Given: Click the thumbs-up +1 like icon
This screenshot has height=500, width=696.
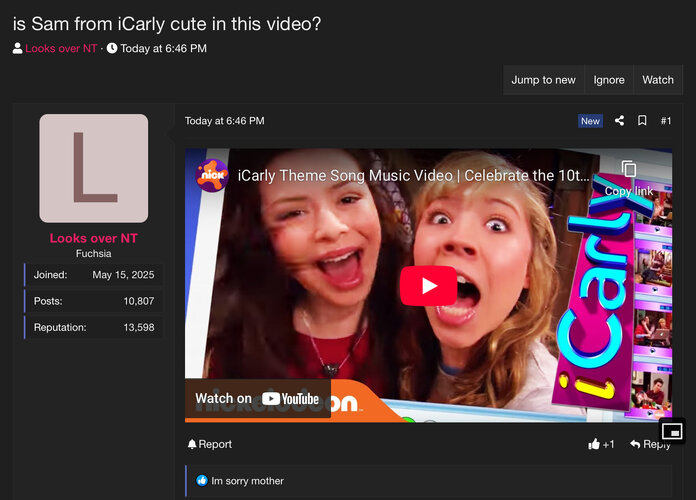Looking at the screenshot, I should pyautogui.click(x=595, y=444).
